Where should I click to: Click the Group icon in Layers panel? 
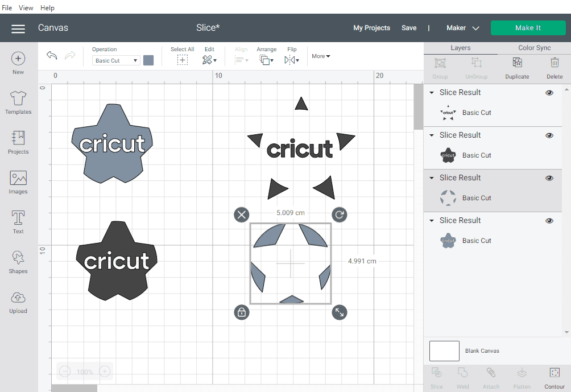440,63
